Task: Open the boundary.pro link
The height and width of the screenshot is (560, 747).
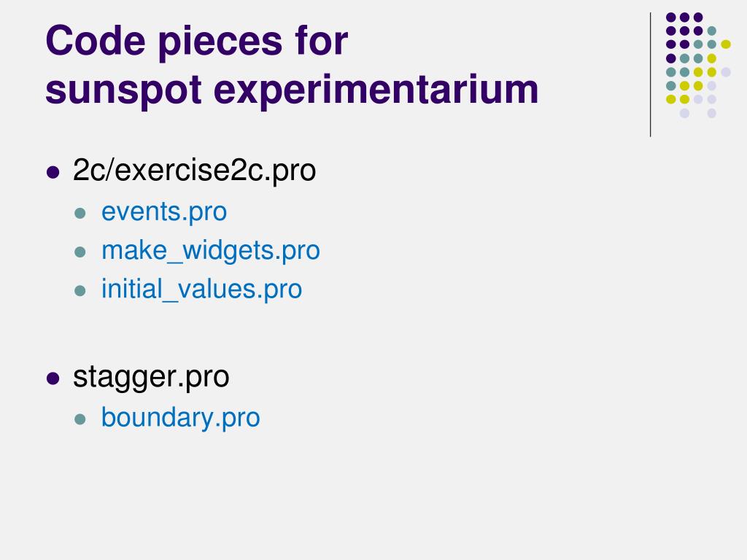Action: 181,418
